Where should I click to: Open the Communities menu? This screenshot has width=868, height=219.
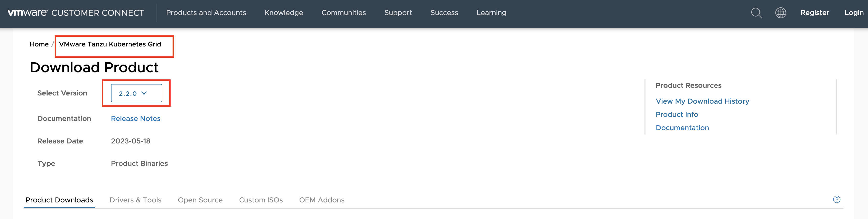pos(343,13)
